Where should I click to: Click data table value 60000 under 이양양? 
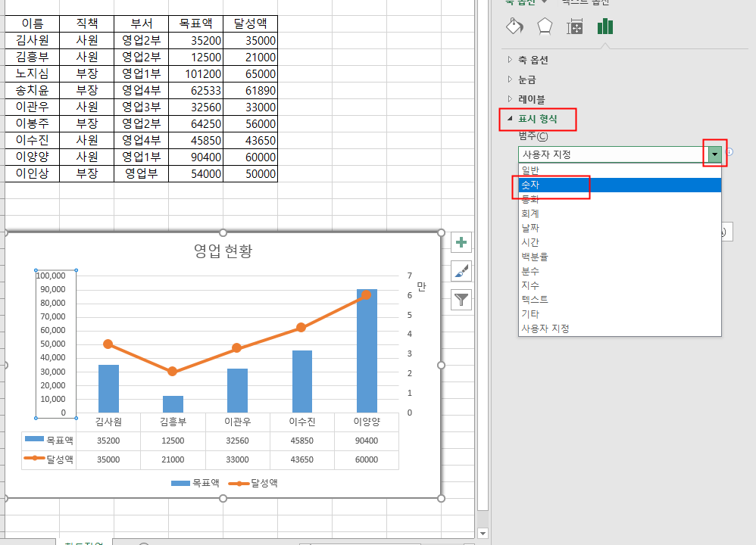(367, 459)
